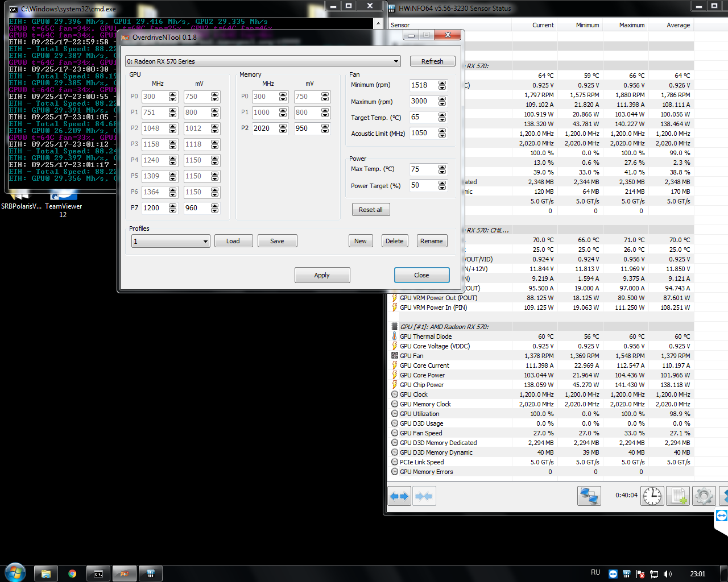Click the Refresh button in OverdriveNTool

pos(432,61)
